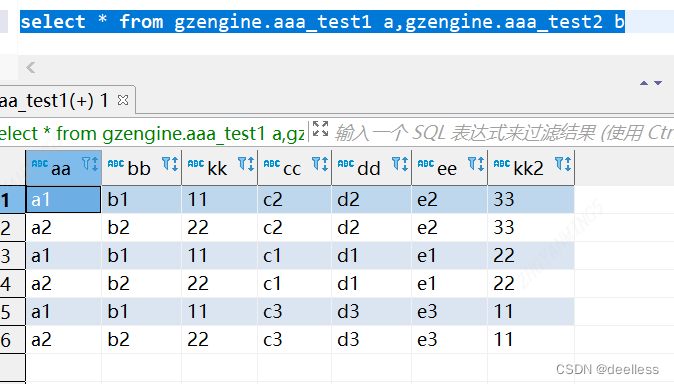Select row number 2 header
The width and height of the screenshot is (674, 384).
point(12,227)
